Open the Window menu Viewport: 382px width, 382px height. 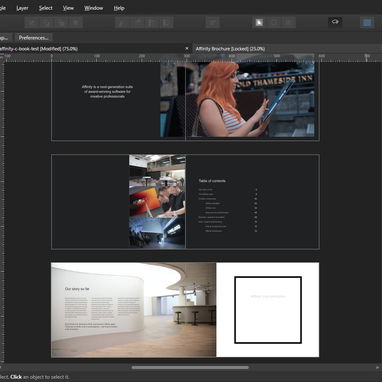[93, 8]
